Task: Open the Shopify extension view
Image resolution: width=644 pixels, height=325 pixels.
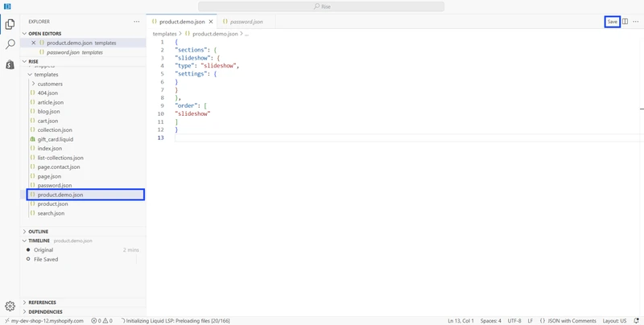Action: point(10,64)
